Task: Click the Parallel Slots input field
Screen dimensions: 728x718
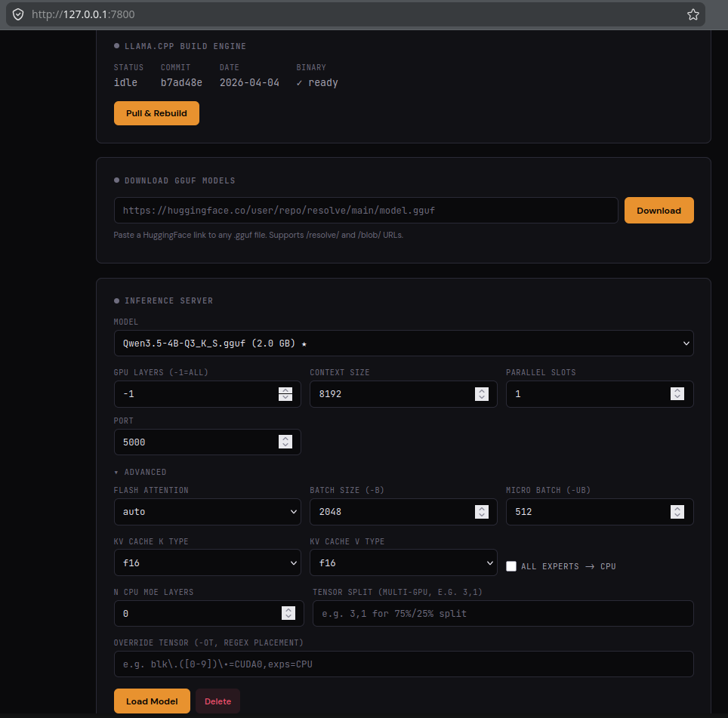Action: pos(600,394)
